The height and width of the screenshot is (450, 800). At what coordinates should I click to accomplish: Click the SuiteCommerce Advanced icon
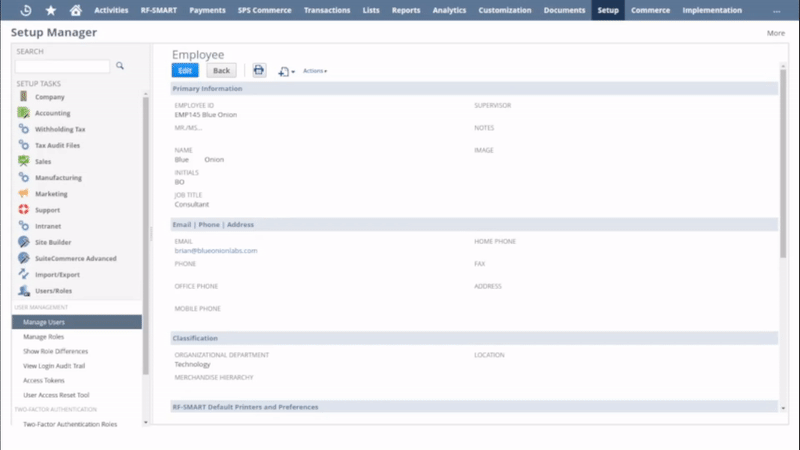click(x=23, y=258)
